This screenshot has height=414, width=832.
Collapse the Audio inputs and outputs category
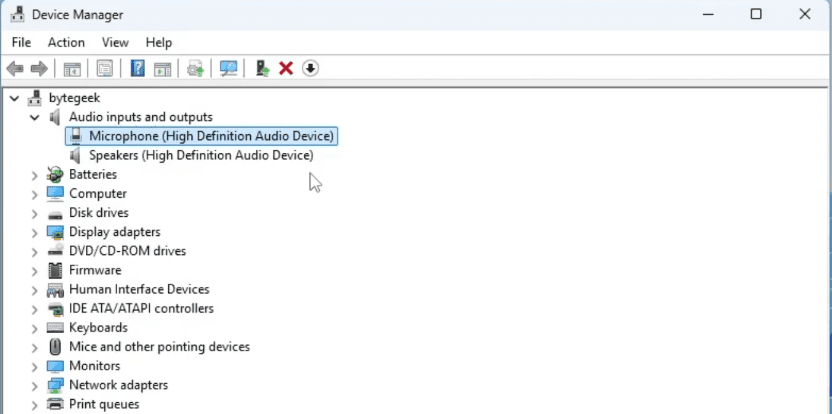click(35, 117)
